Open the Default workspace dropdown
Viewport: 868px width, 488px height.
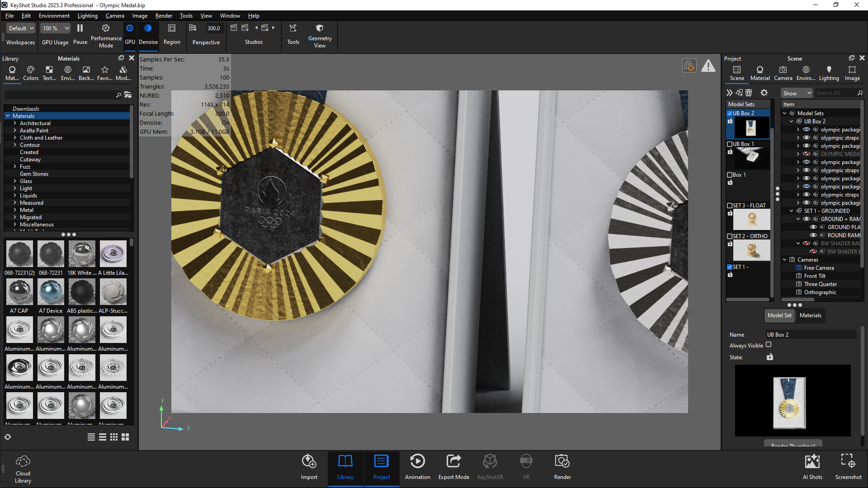point(21,28)
